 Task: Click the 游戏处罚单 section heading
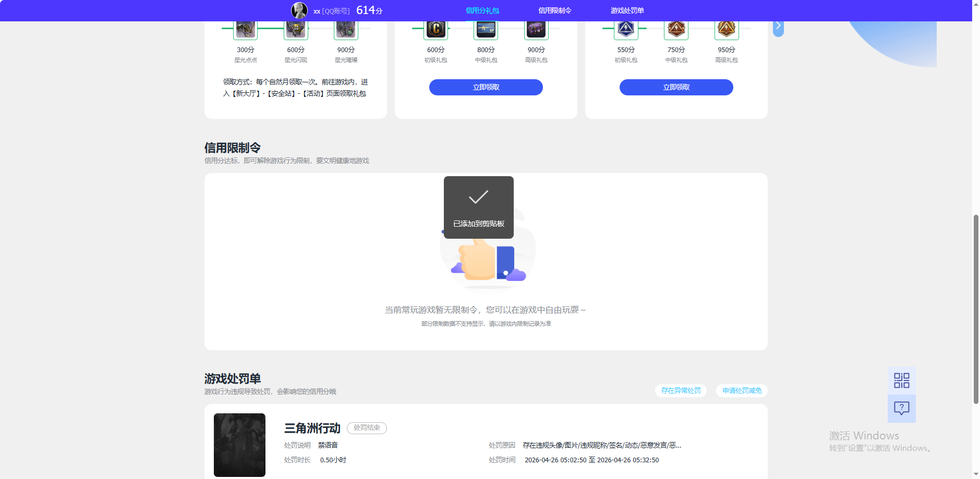(233, 379)
